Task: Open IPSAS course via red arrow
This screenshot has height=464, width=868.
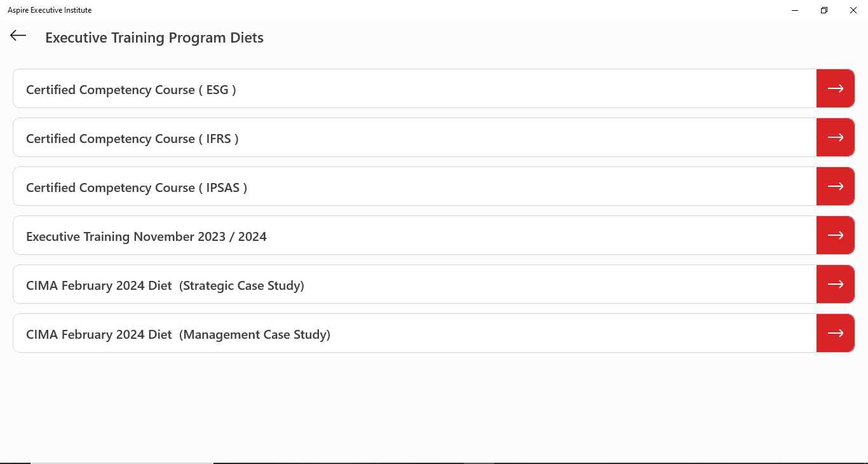Action: click(x=835, y=187)
